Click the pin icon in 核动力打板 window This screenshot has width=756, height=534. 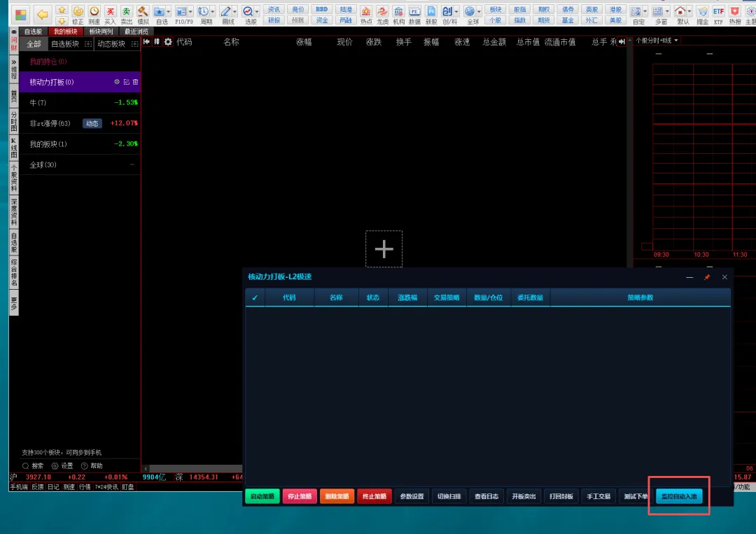coord(707,277)
